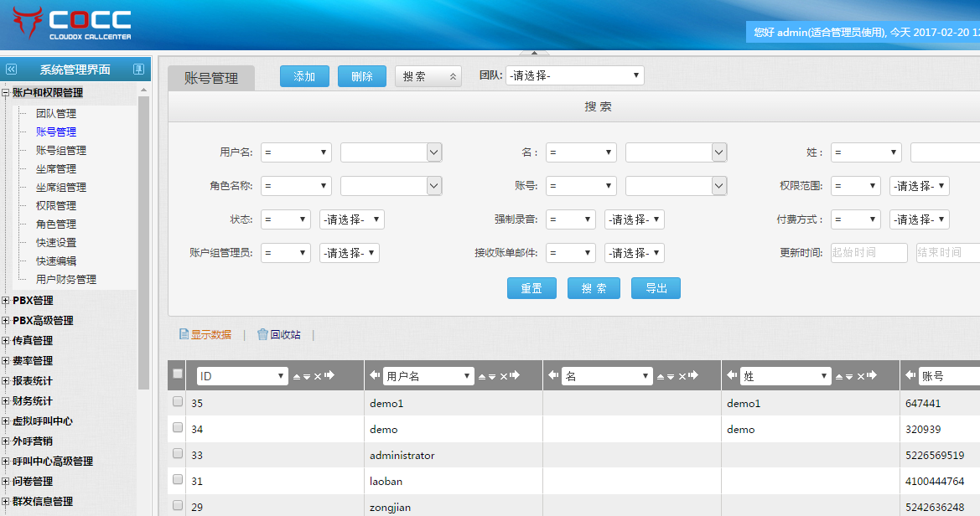Sort ID column ascending with up arrow
The width and height of the screenshot is (980, 516).
point(297,377)
